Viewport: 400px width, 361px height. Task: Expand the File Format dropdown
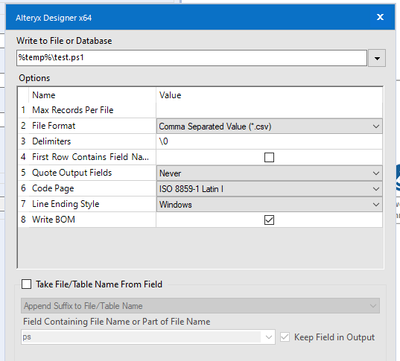(269, 126)
